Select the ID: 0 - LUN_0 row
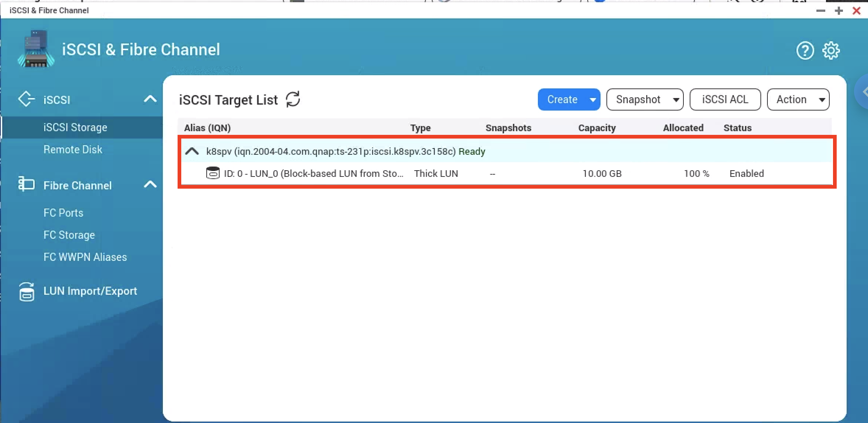This screenshot has height=423, width=868. pyautogui.click(x=507, y=174)
